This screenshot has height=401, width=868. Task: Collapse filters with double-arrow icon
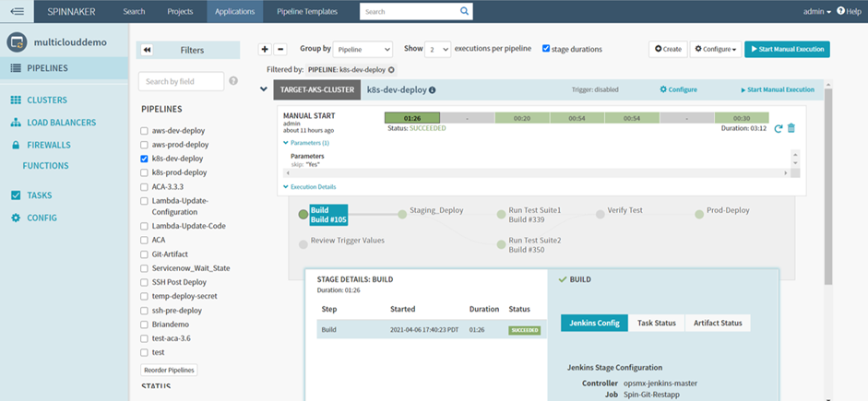[148, 51]
